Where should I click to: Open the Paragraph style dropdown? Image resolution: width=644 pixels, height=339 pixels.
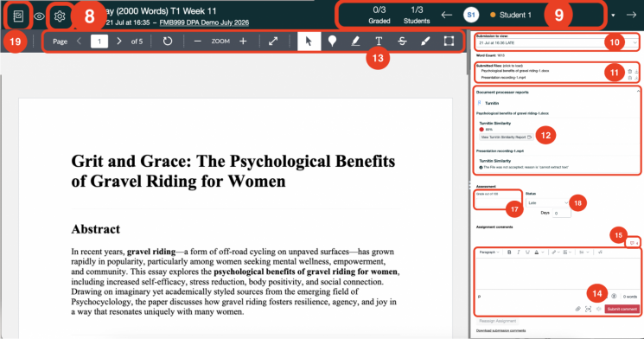(489, 253)
